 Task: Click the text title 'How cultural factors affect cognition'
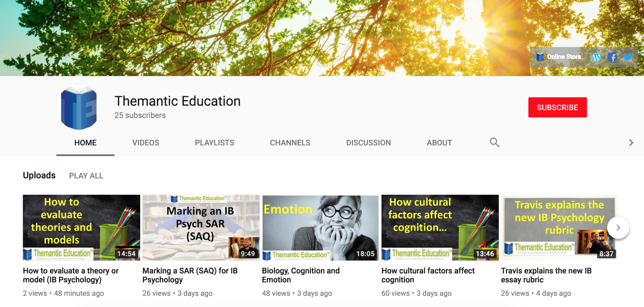coord(428,275)
